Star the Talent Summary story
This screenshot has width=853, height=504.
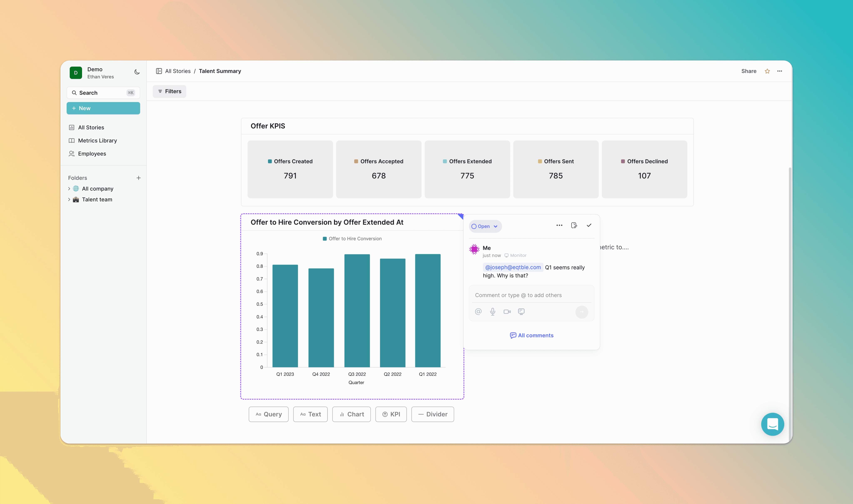(x=767, y=71)
